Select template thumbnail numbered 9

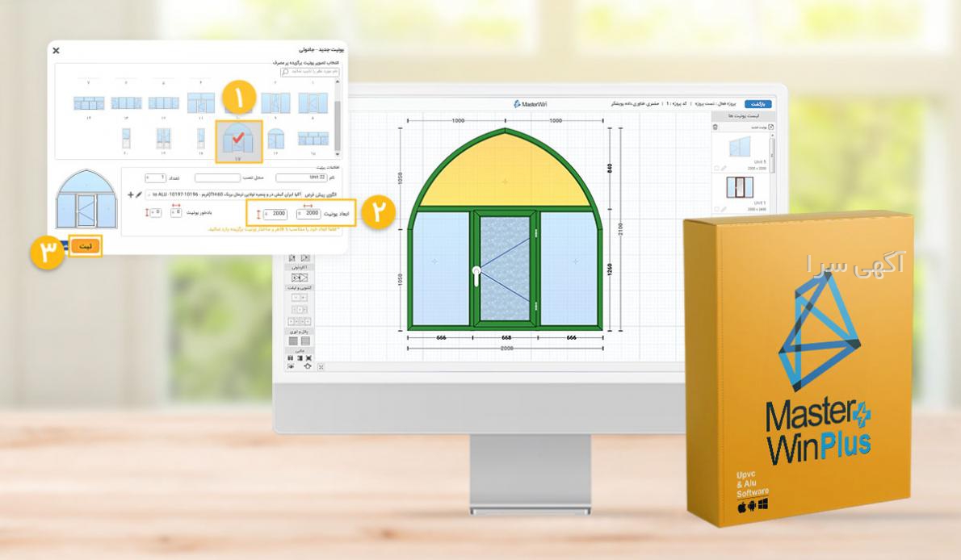pos(276,103)
